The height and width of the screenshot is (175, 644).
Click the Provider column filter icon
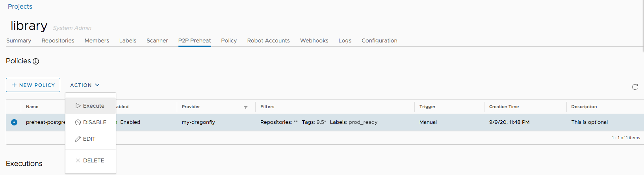click(x=246, y=107)
